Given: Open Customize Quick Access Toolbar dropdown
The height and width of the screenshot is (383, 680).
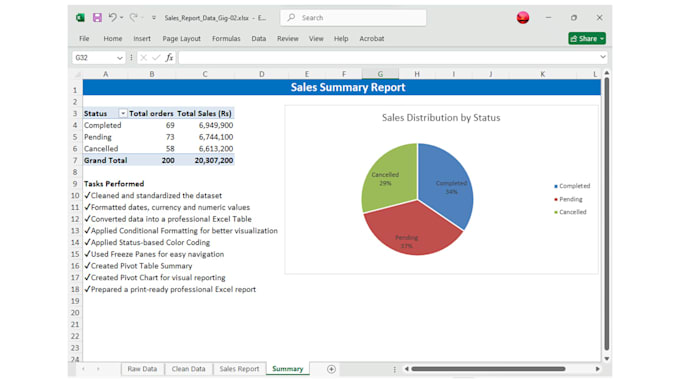Looking at the screenshot, I should click(154, 18).
